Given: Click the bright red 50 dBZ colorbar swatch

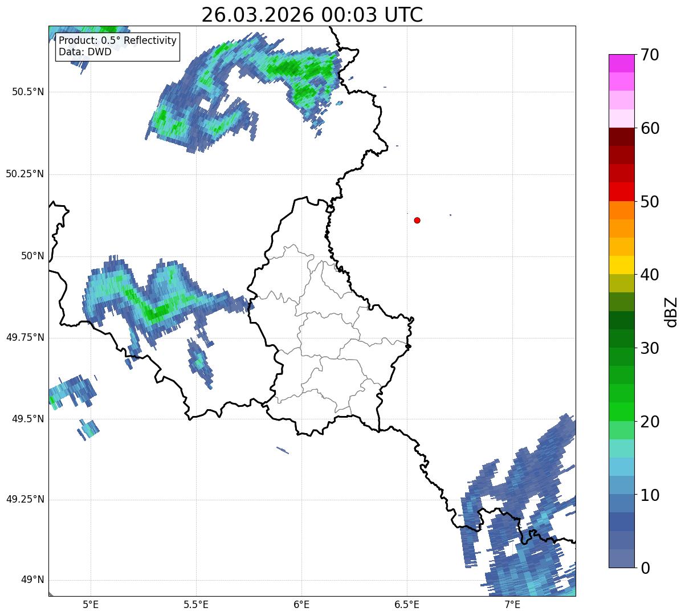Looking at the screenshot, I should 621,191.
